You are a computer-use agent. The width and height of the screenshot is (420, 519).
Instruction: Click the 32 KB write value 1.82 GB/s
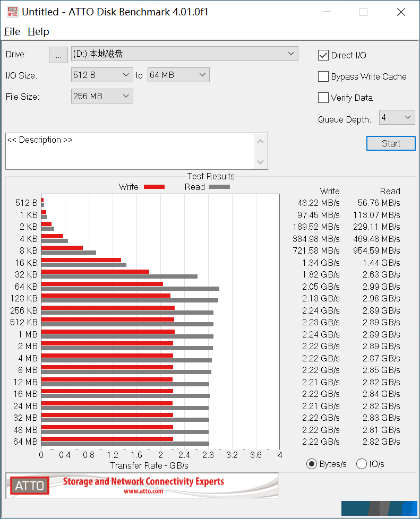[x=321, y=274]
